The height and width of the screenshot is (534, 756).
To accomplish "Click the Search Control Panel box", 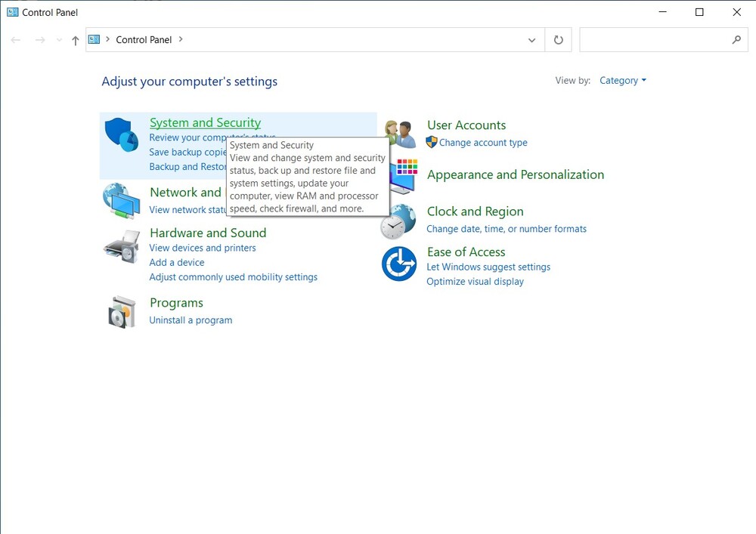I will (x=655, y=40).
